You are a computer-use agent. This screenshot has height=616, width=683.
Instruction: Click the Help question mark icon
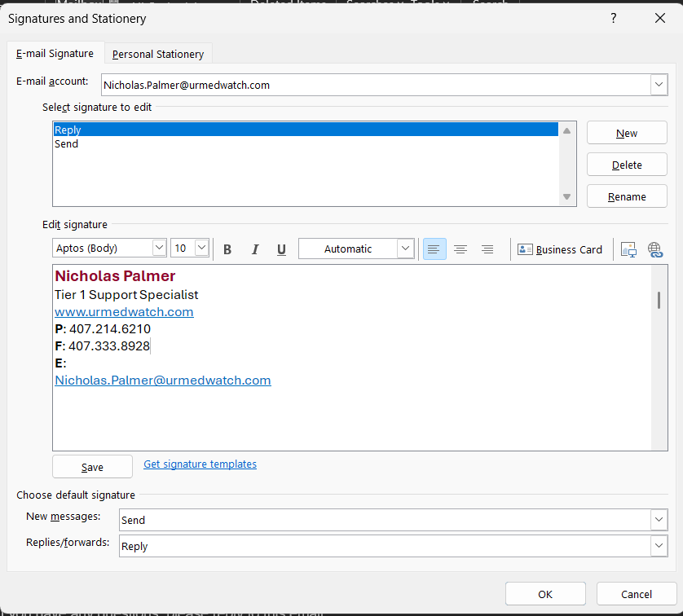tap(614, 18)
